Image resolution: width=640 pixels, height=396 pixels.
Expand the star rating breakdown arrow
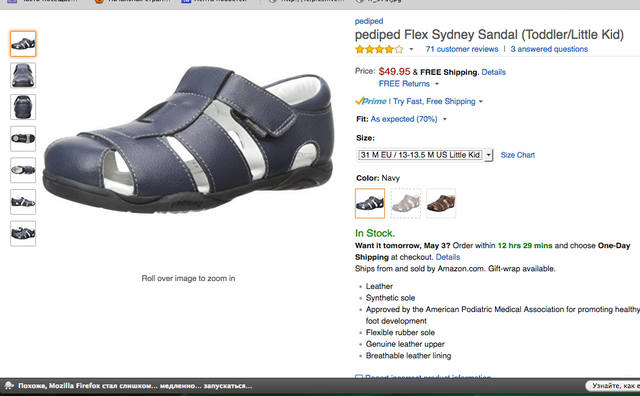coord(411,49)
